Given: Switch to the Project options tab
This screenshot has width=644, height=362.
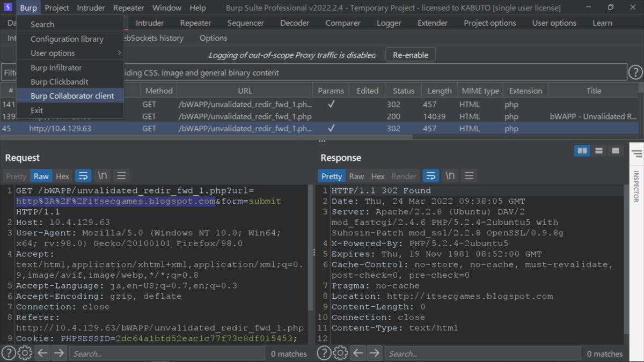Looking at the screenshot, I should click(490, 23).
